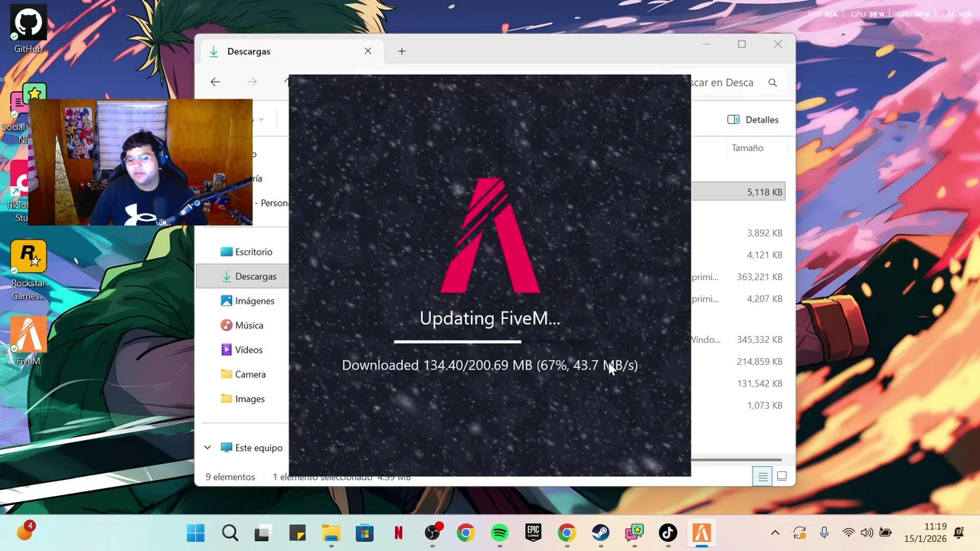This screenshot has width=980, height=551.
Task: Open Spotify from the taskbar
Action: (x=499, y=533)
